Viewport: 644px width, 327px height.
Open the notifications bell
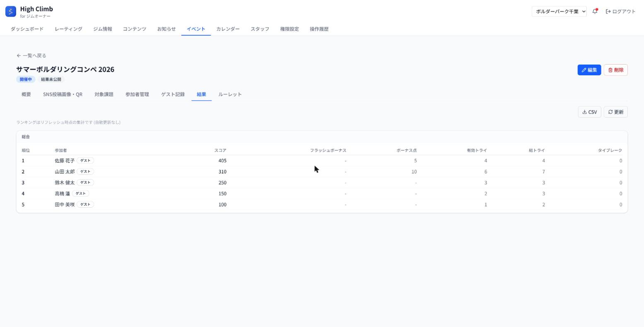(x=595, y=12)
